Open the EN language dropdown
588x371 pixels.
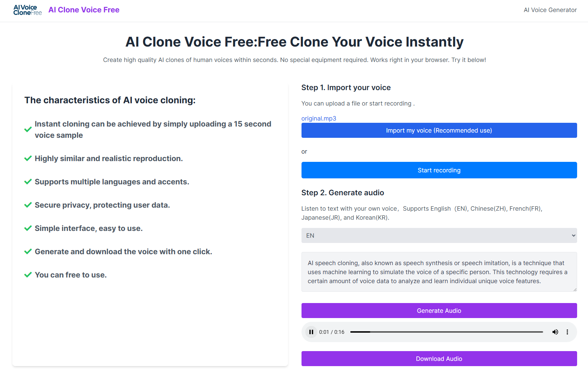coord(439,235)
